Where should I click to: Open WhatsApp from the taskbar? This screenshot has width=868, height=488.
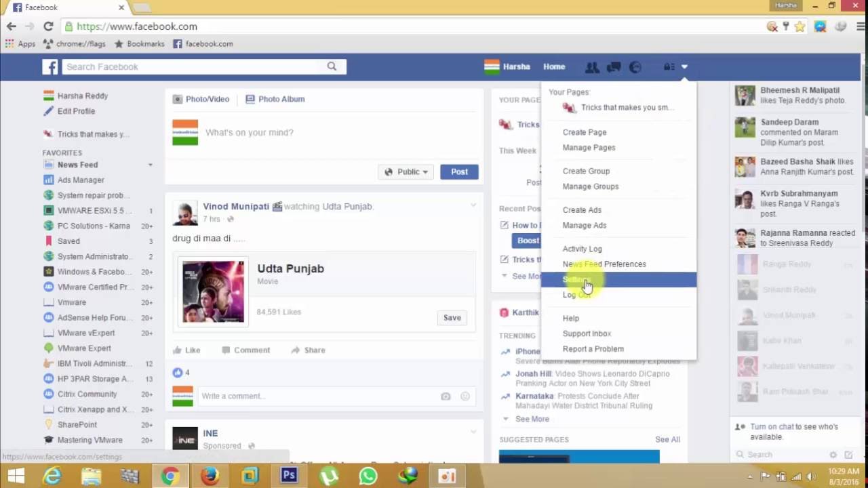(368, 476)
